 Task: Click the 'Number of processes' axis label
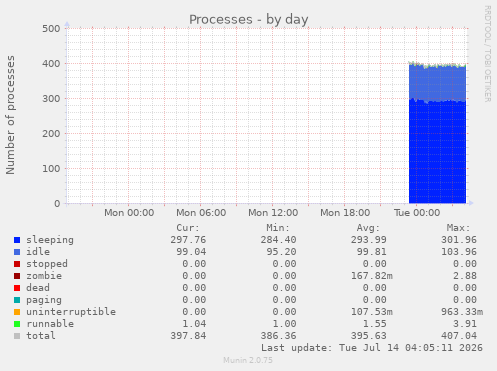click(10, 115)
